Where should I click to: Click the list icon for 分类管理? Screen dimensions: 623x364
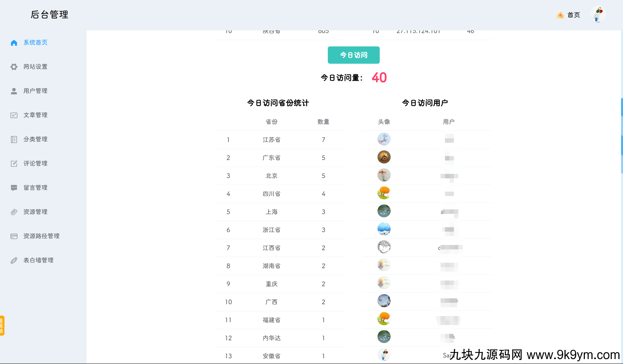point(14,139)
